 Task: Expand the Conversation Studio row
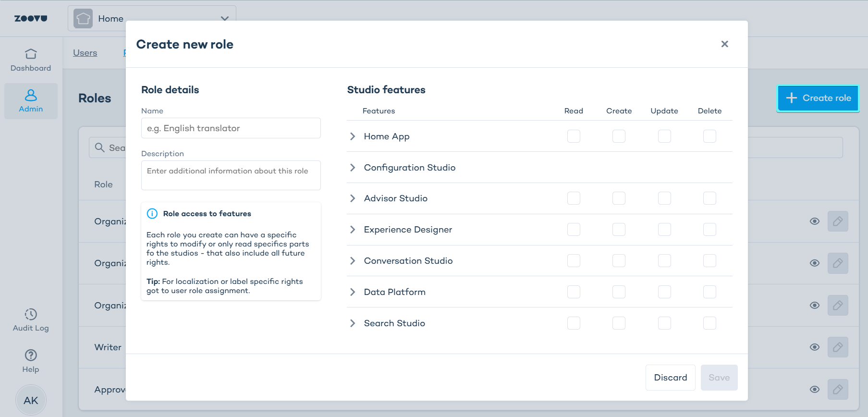coord(353,261)
